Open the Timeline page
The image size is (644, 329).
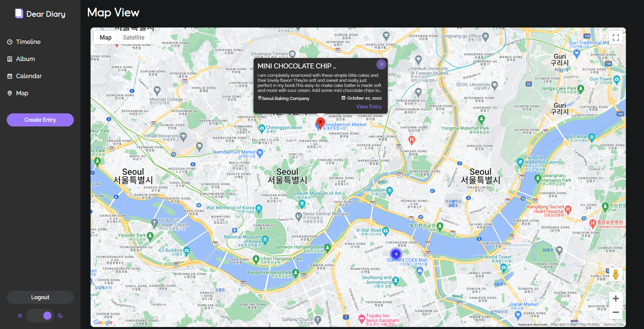24,42
